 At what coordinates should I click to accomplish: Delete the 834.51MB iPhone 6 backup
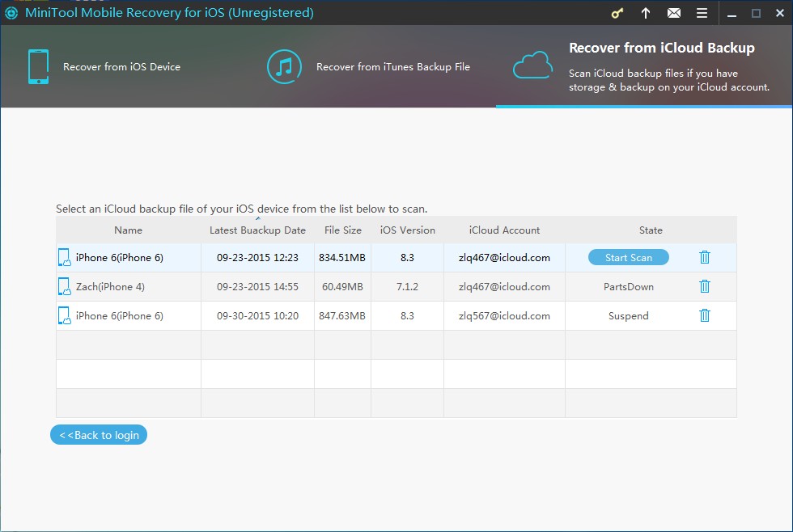click(705, 257)
